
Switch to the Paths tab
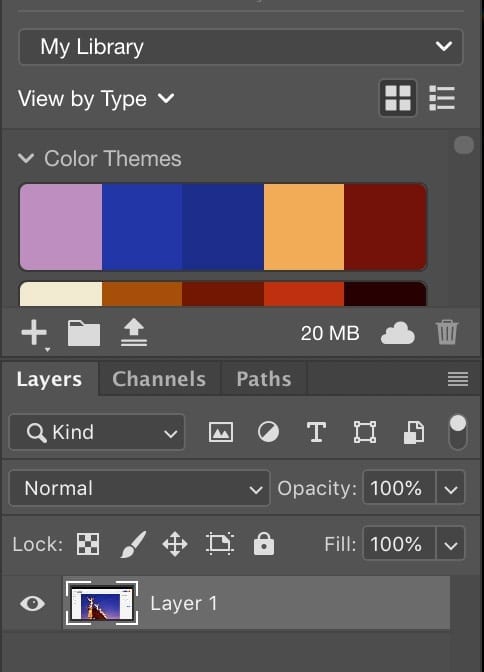264,379
